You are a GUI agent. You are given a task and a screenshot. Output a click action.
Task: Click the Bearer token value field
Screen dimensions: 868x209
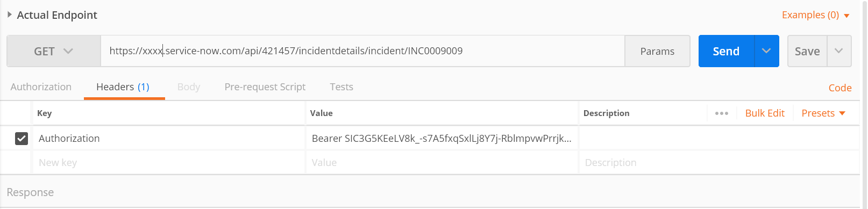coord(442,139)
